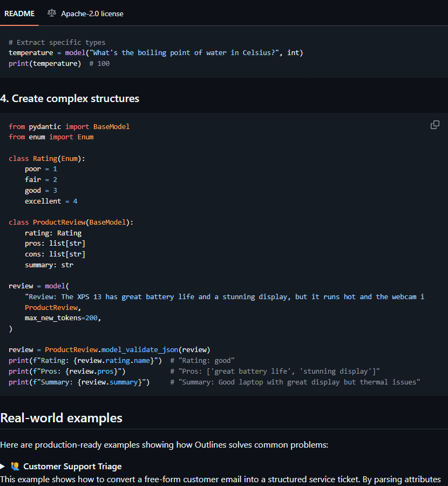Click the "class Rating(Enum):" code line

(47, 159)
